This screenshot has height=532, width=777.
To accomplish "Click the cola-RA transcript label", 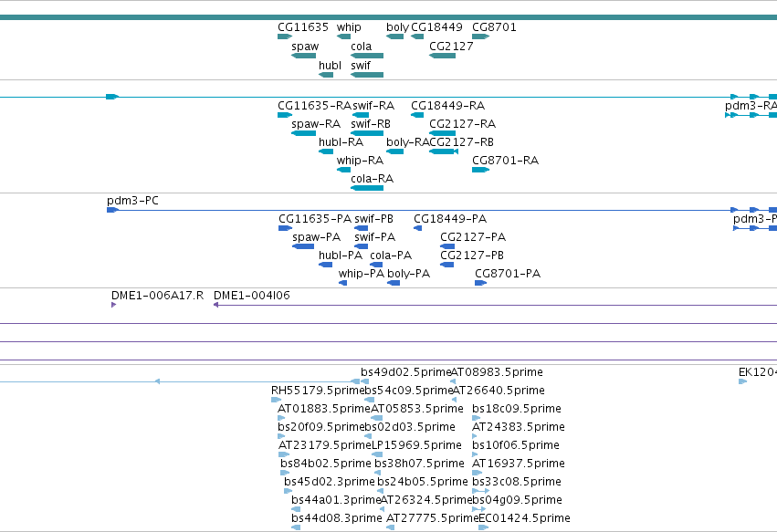I will click(373, 179).
